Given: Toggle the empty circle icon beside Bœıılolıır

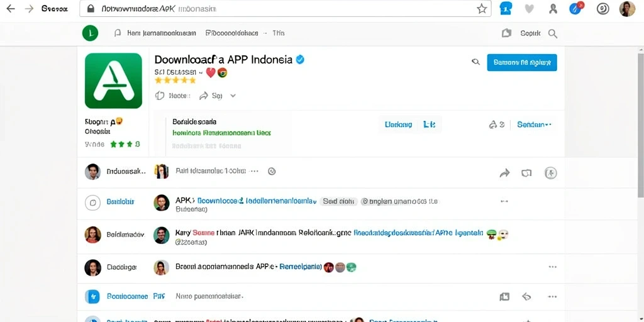Looking at the screenshot, I should click(x=92, y=202).
